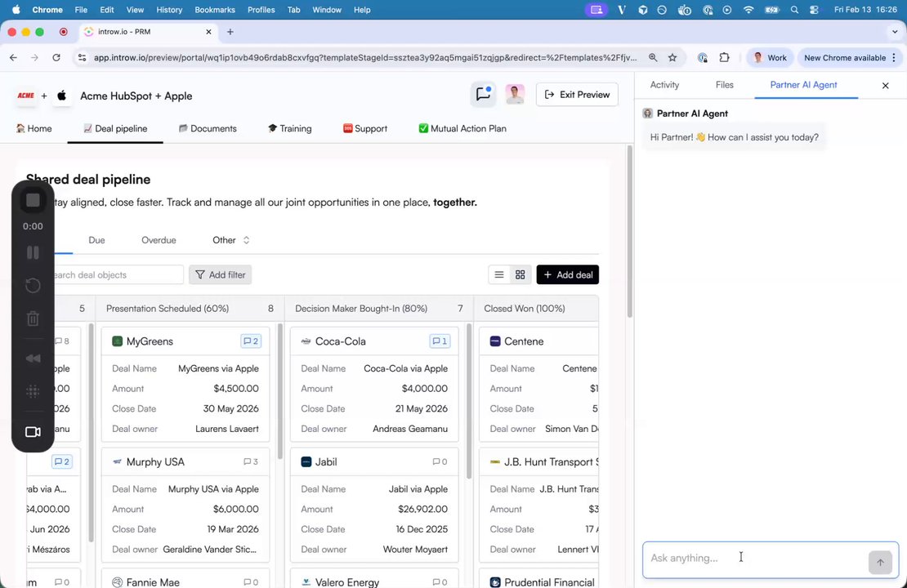Select the Overdue filter tab

pyautogui.click(x=159, y=240)
